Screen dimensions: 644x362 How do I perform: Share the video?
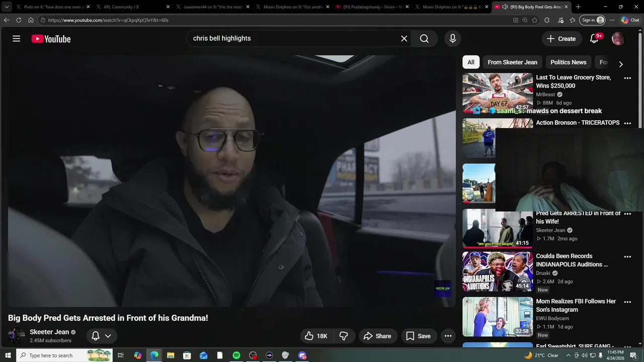click(x=378, y=336)
